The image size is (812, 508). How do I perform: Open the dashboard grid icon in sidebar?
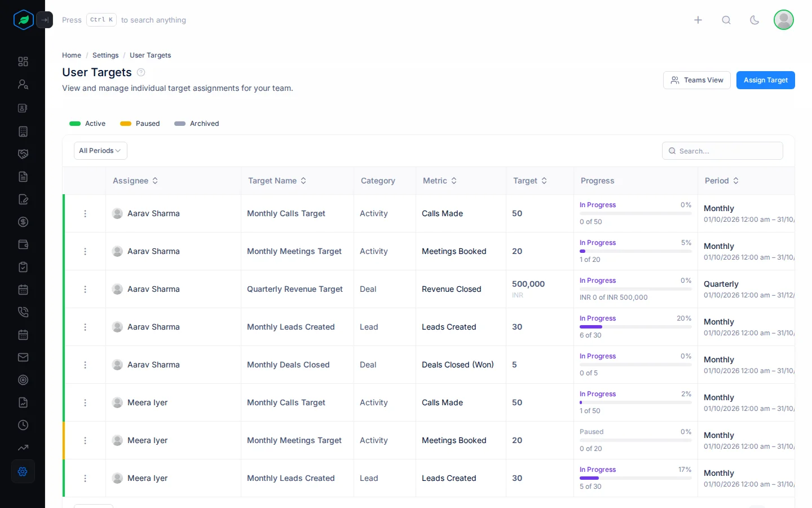click(23, 62)
